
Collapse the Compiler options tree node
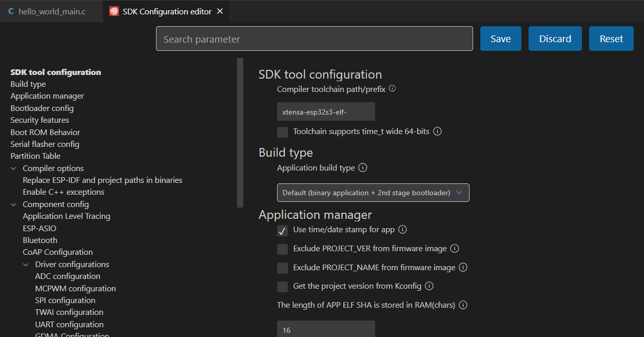click(14, 168)
